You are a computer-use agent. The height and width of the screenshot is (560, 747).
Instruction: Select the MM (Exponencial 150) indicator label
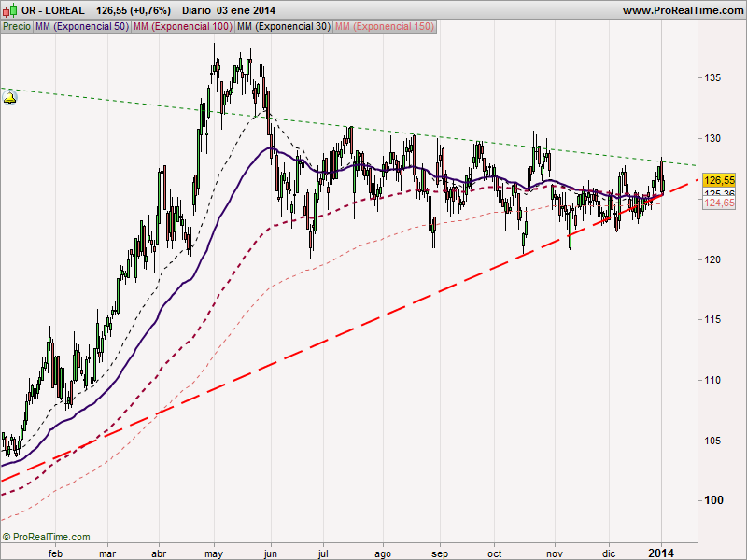tap(385, 27)
